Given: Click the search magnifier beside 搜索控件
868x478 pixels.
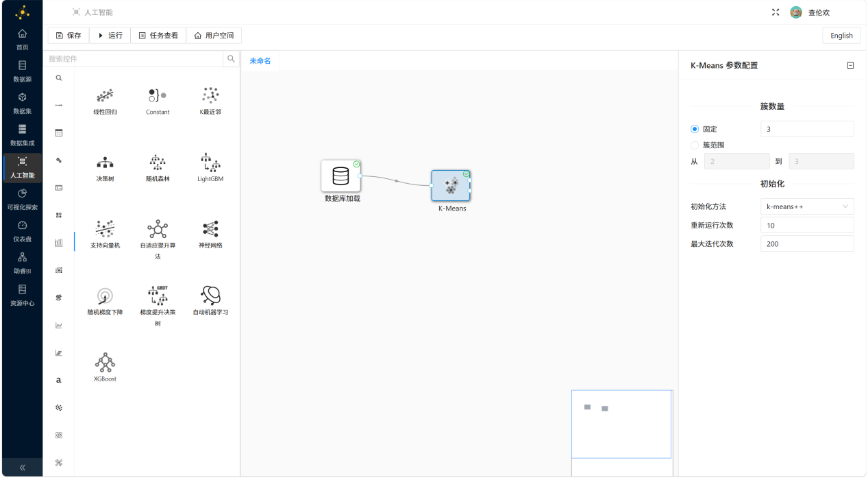Looking at the screenshot, I should [231, 59].
